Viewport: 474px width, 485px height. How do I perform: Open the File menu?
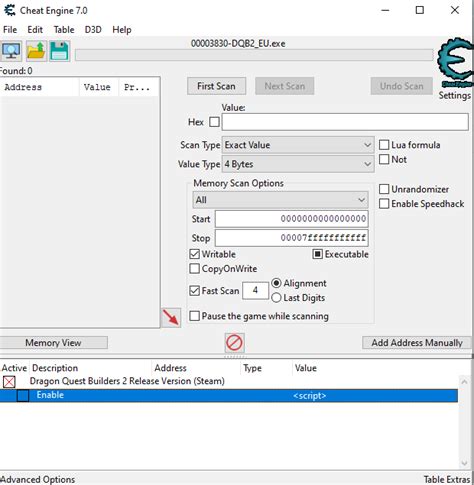pos(10,30)
